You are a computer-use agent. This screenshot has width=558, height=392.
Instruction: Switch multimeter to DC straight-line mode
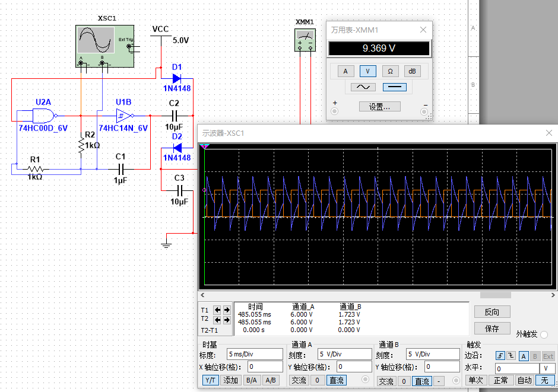click(394, 87)
